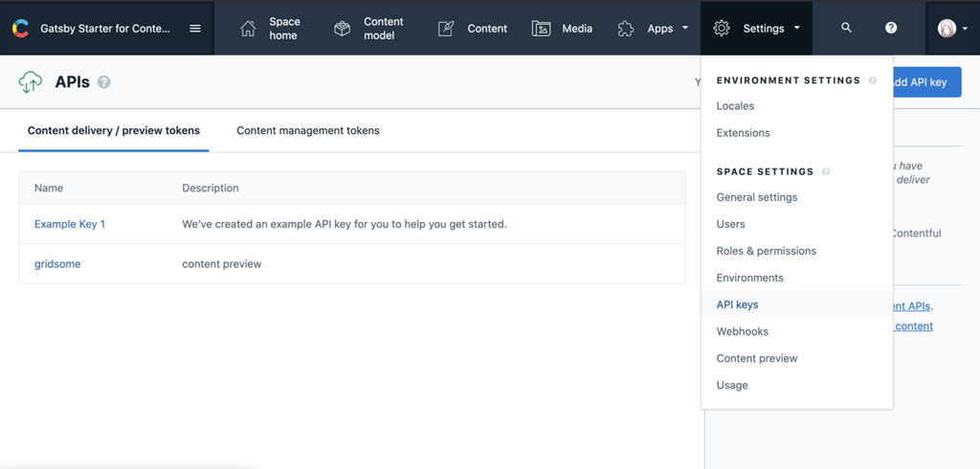Image resolution: width=980 pixels, height=469 pixels.
Task: Select Content delivery / preview tokens tab
Action: 114,131
